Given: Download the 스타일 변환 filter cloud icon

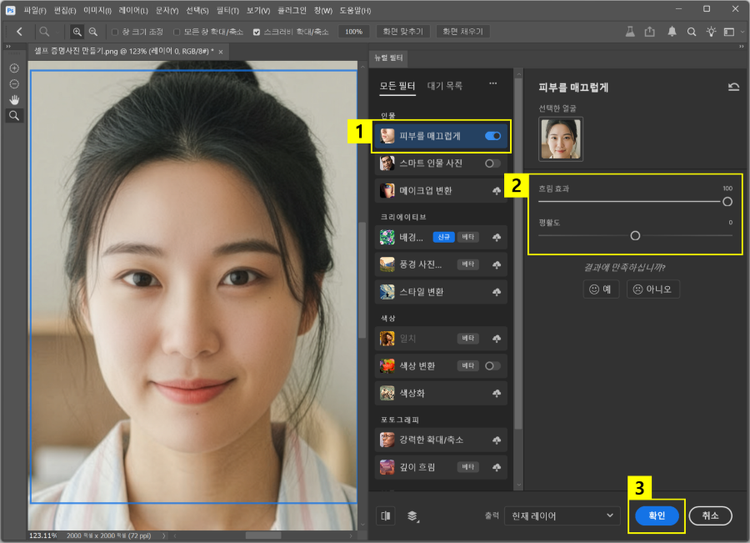Looking at the screenshot, I should tap(496, 292).
